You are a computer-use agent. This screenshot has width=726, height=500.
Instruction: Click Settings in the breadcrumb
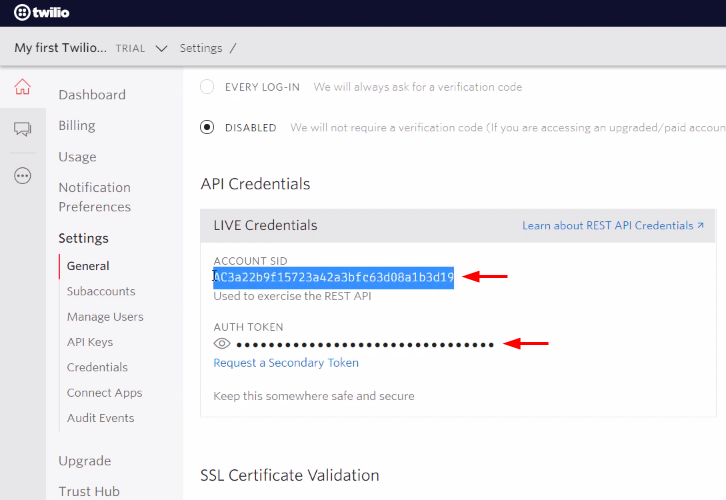[x=201, y=48]
